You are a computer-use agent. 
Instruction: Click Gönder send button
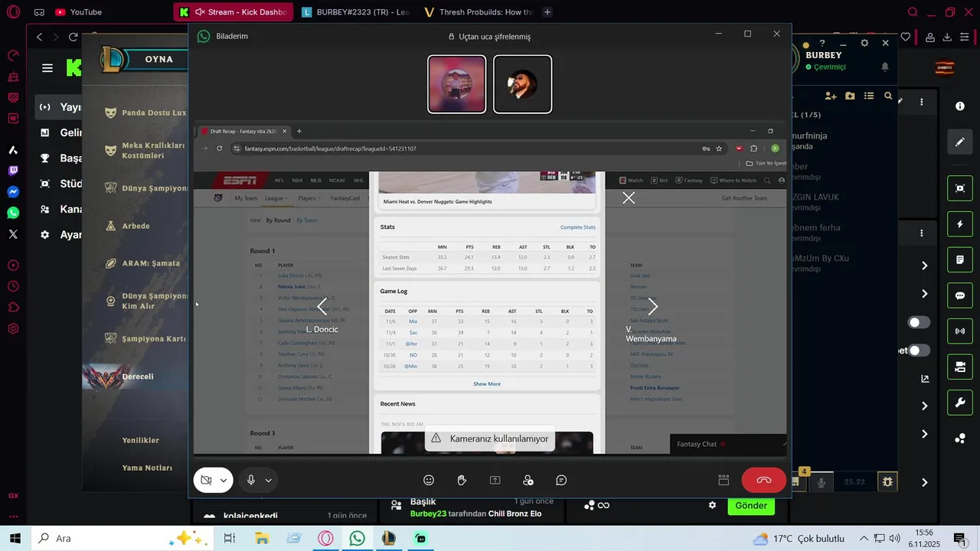click(x=751, y=506)
